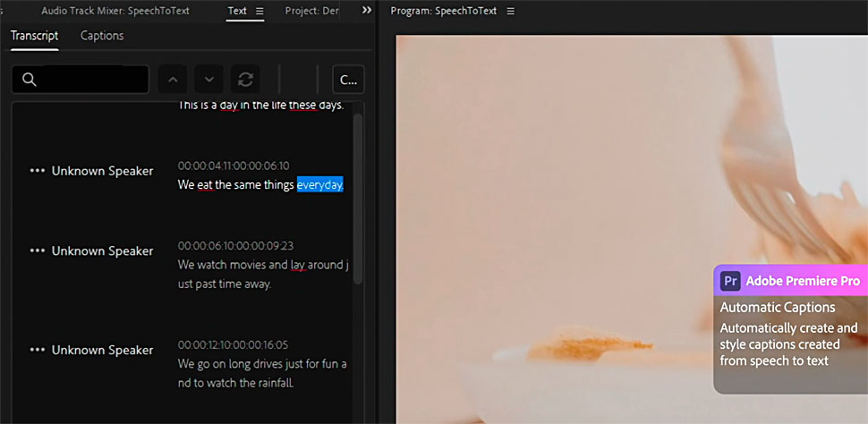Image resolution: width=868 pixels, height=424 pixels.
Task: Go to previous search result arrow
Action: [173, 80]
